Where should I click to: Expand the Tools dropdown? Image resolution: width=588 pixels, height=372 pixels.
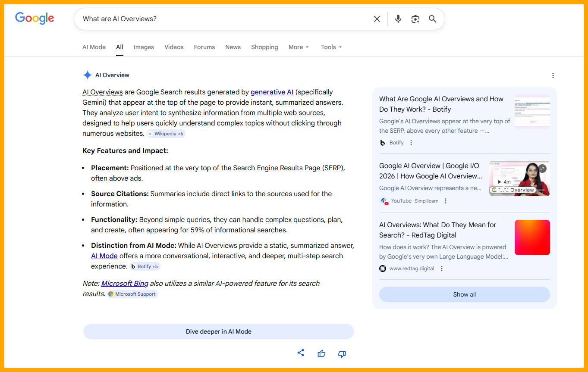(x=331, y=47)
